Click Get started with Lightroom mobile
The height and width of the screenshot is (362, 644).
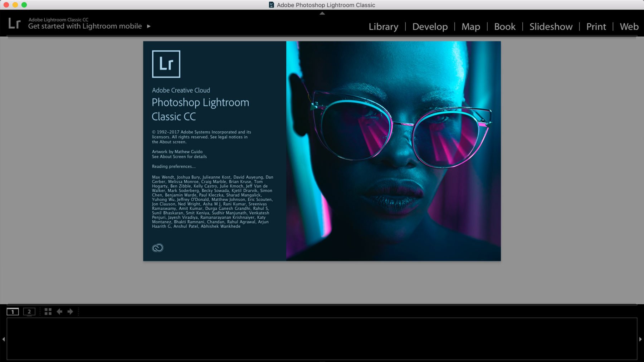85,26
